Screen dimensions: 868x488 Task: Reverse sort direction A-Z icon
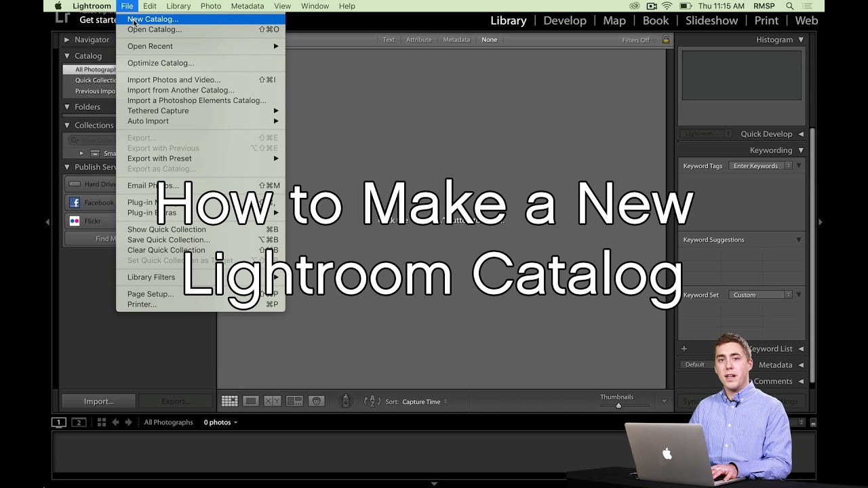coord(372,401)
